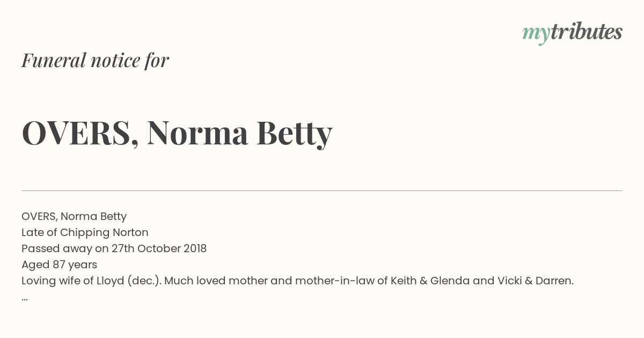Click the word "OVERS," in large title
This screenshot has width=644, height=338.
(x=80, y=133)
